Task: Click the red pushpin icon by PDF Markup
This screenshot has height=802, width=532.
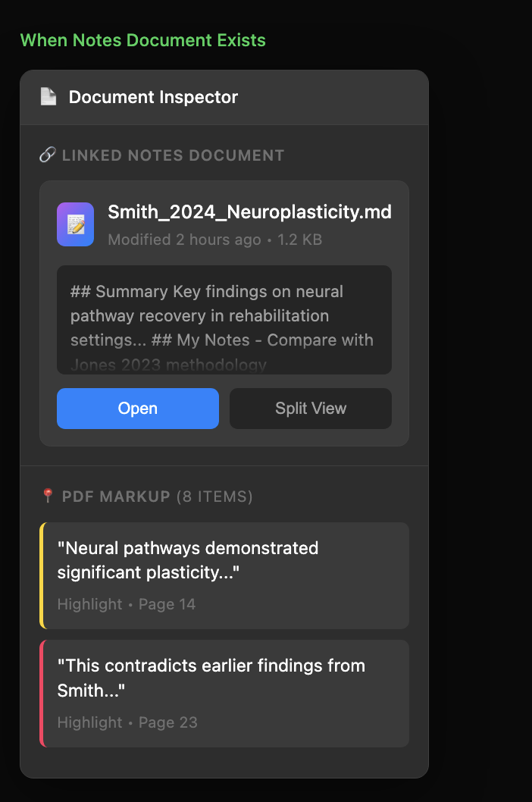Action: (48, 497)
